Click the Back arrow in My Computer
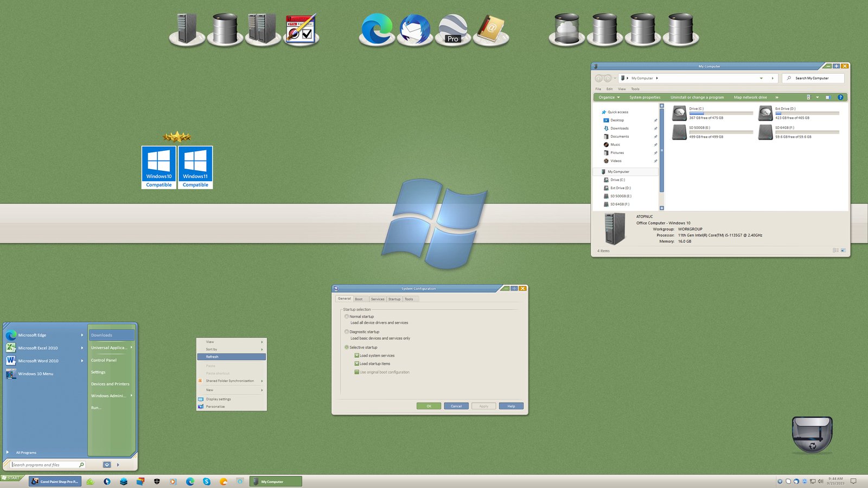868x488 pixels. pos(599,78)
